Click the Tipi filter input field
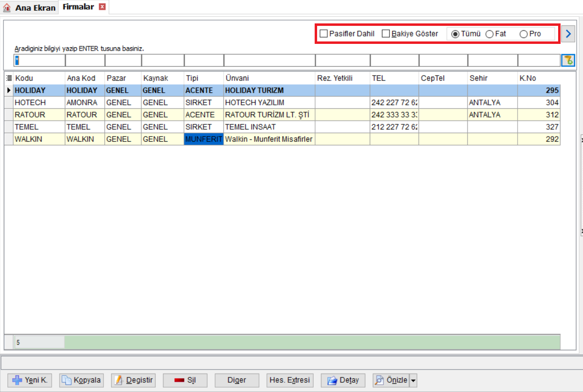This screenshot has width=583, height=392. tap(204, 60)
